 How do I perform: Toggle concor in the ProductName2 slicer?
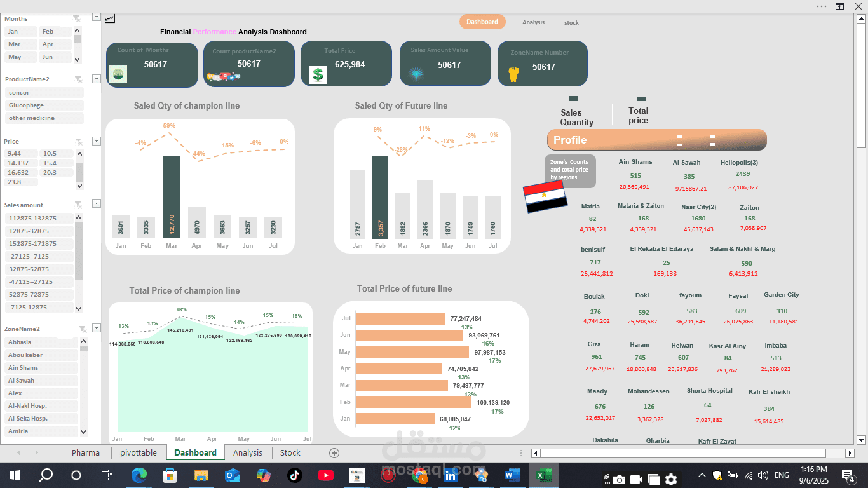tap(44, 93)
